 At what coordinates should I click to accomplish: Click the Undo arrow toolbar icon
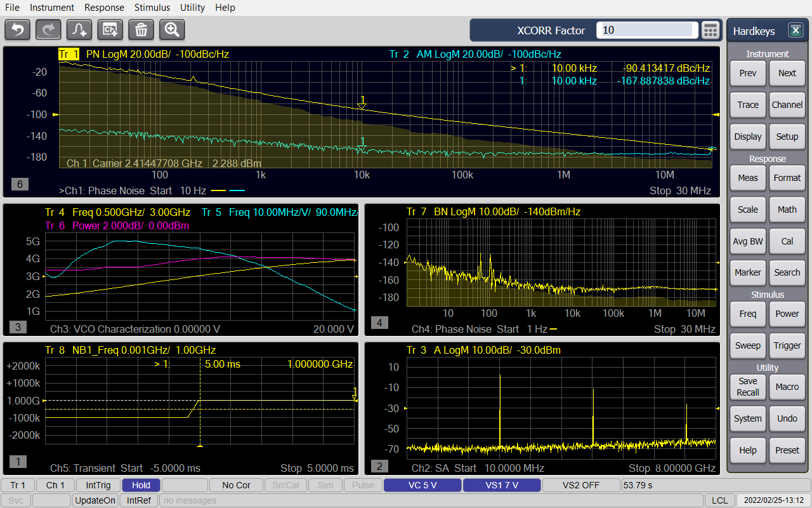pyautogui.click(x=16, y=29)
